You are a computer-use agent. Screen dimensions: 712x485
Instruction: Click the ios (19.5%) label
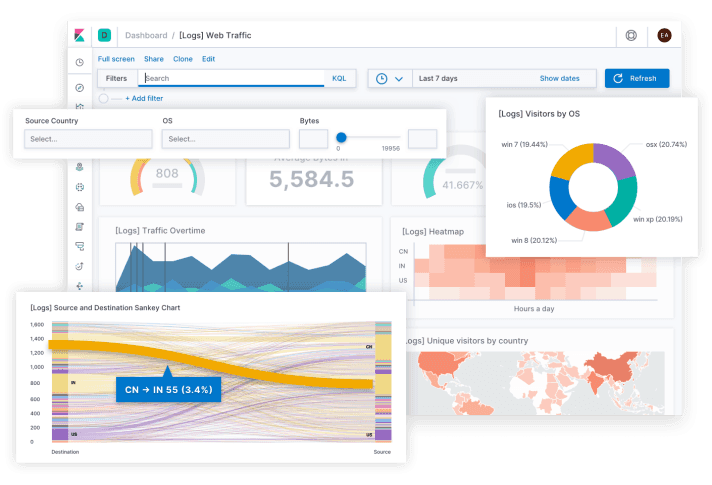point(524,205)
